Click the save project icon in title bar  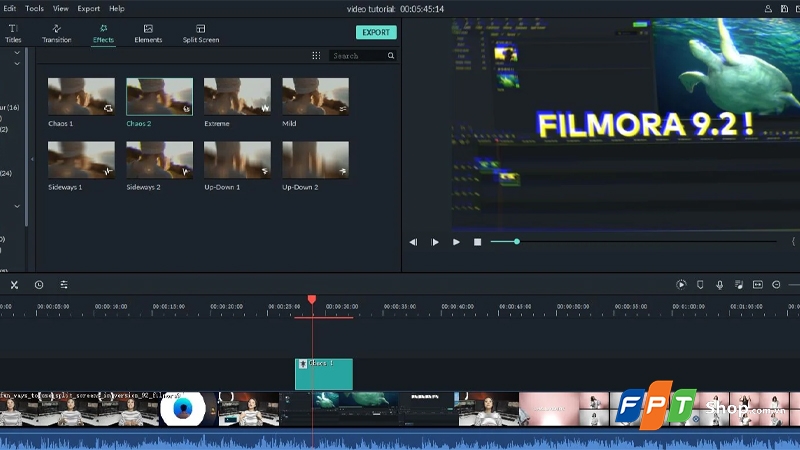pos(784,9)
